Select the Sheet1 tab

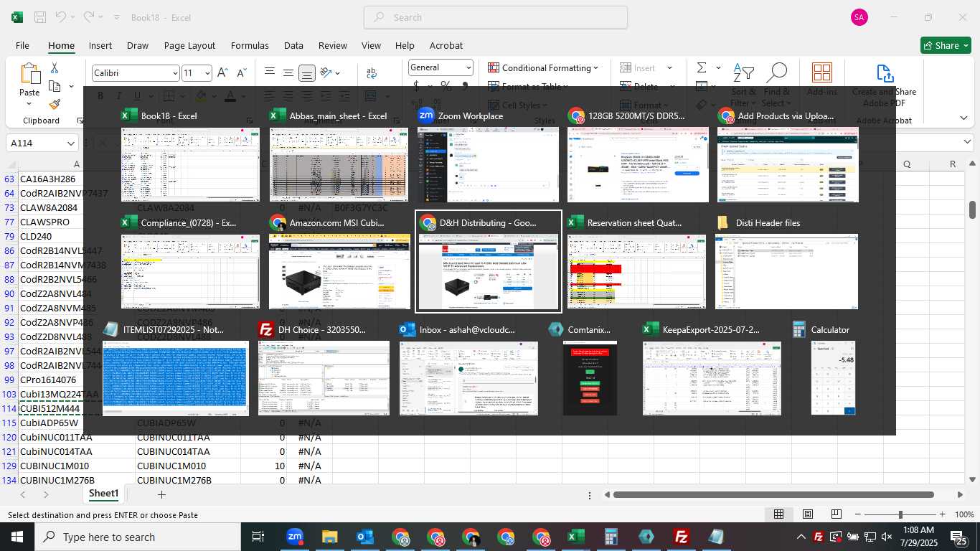pyautogui.click(x=103, y=494)
